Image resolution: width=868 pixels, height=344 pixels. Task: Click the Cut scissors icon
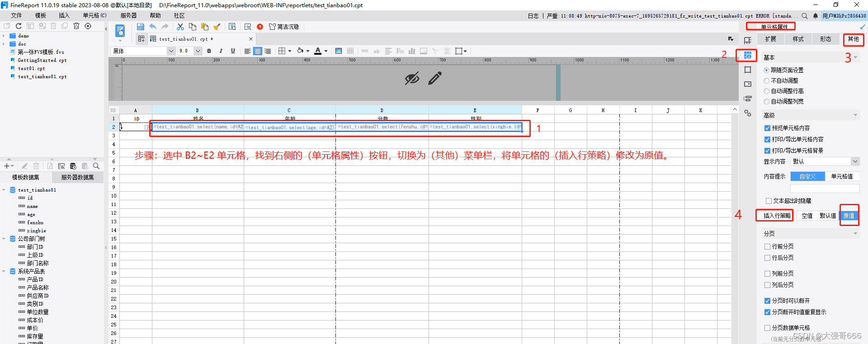180,27
